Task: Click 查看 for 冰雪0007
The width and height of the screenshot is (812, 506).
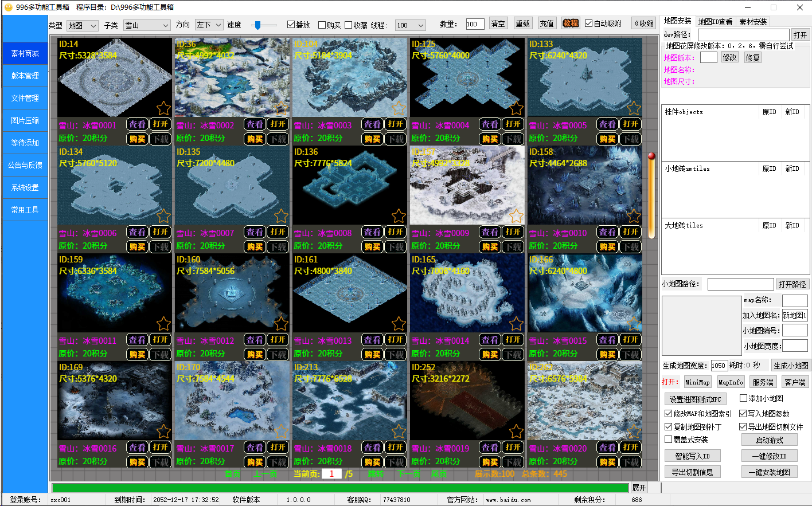Action: (x=255, y=232)
